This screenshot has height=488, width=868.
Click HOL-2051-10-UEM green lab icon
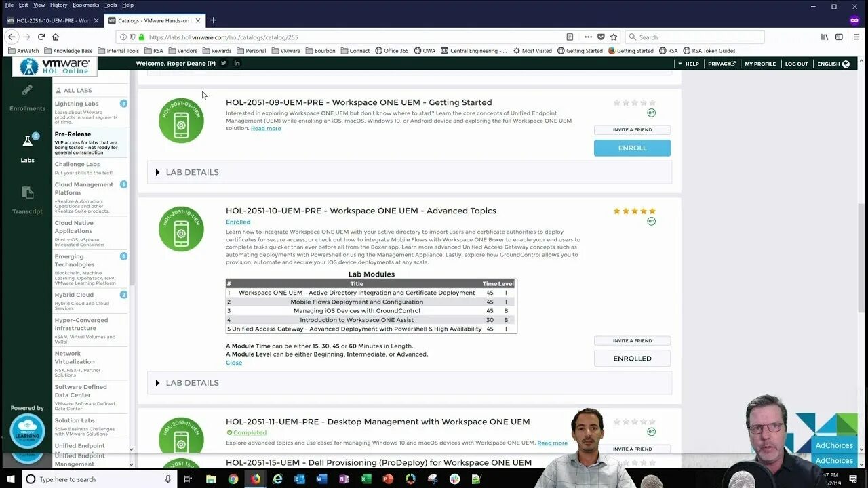coord(181,229)
